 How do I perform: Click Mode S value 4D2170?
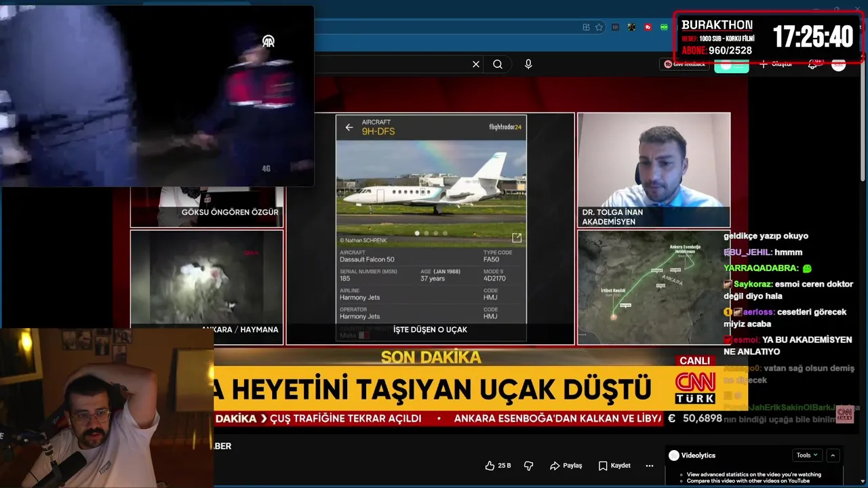point(494,278)
